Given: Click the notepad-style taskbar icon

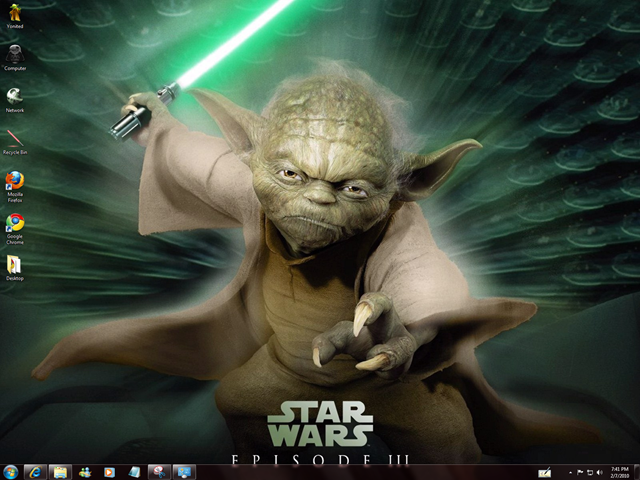Looking at the screenshot, I should pos(134,471).
